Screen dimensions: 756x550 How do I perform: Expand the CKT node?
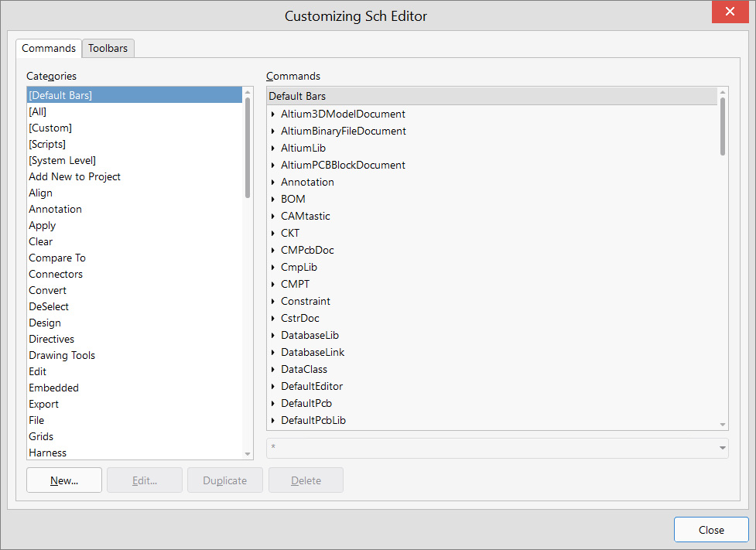pyautogui.click(x=273, y=234)
